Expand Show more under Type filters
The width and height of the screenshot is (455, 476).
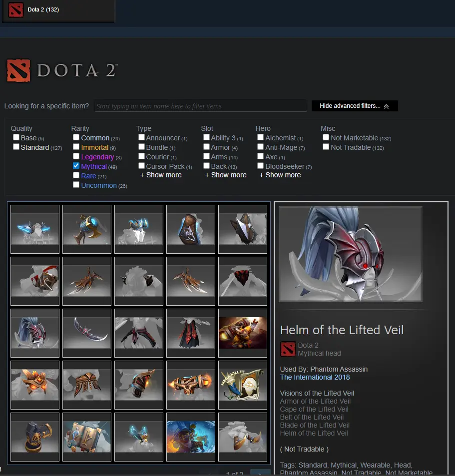pos(160,175)
